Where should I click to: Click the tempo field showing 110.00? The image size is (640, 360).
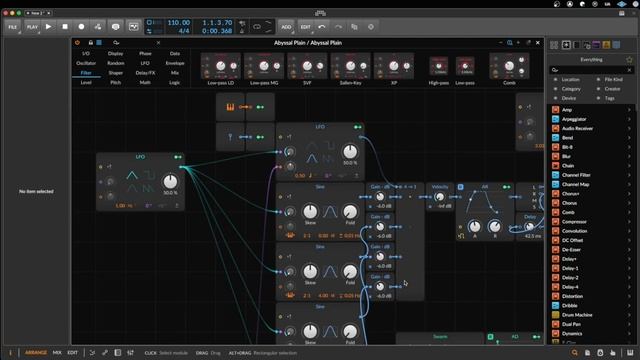[x=179, y=23]
